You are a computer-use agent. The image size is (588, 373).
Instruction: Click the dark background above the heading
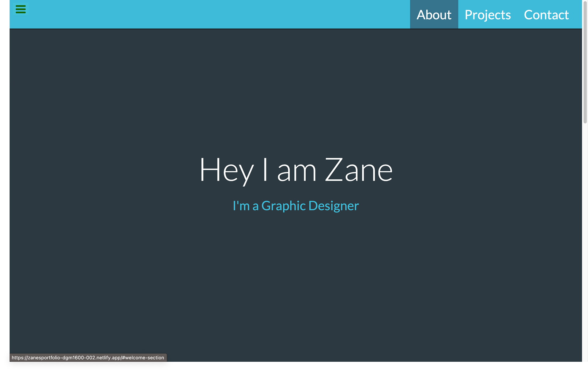296,92
